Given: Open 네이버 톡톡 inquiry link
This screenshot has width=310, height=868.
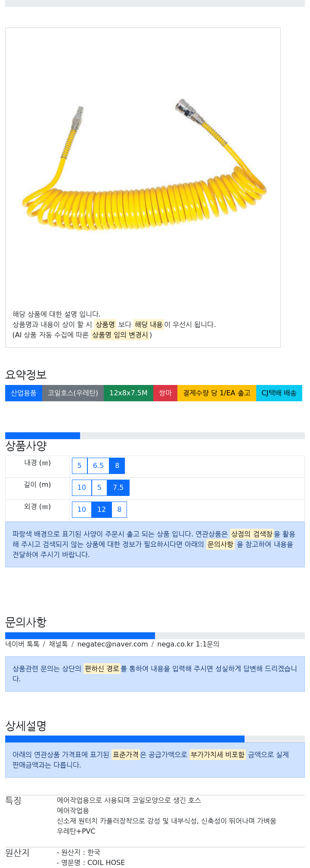Looking at the screenshot, I should pyautogui.click(x=22, y=644).
